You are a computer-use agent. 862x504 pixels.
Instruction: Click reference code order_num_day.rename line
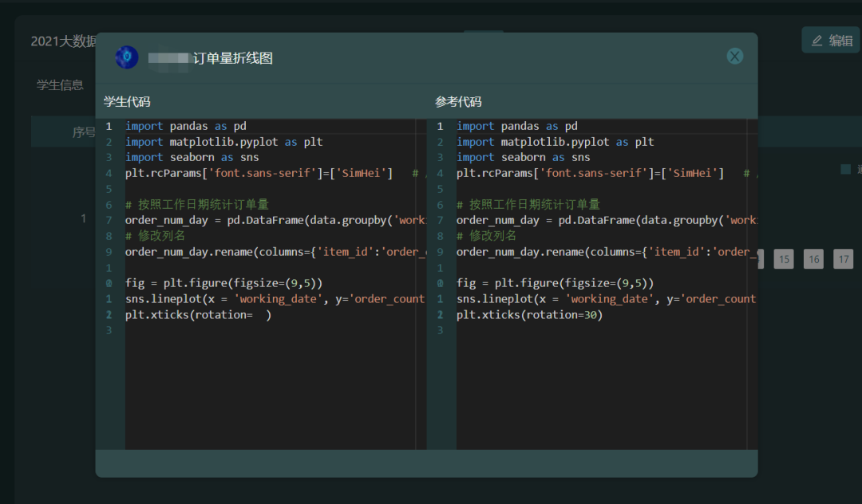coord(607,252)
